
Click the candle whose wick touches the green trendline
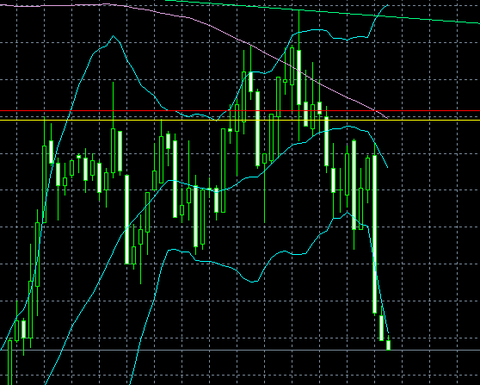[299, 77]
